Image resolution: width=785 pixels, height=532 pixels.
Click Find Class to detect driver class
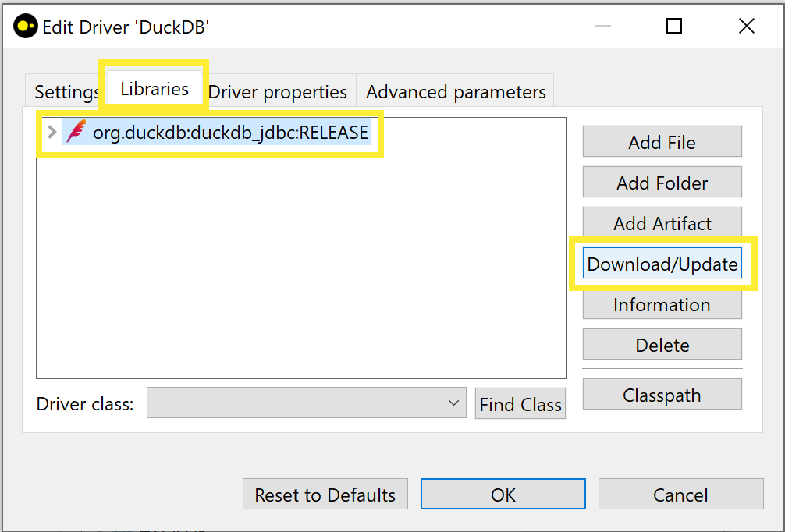point(520,403)
